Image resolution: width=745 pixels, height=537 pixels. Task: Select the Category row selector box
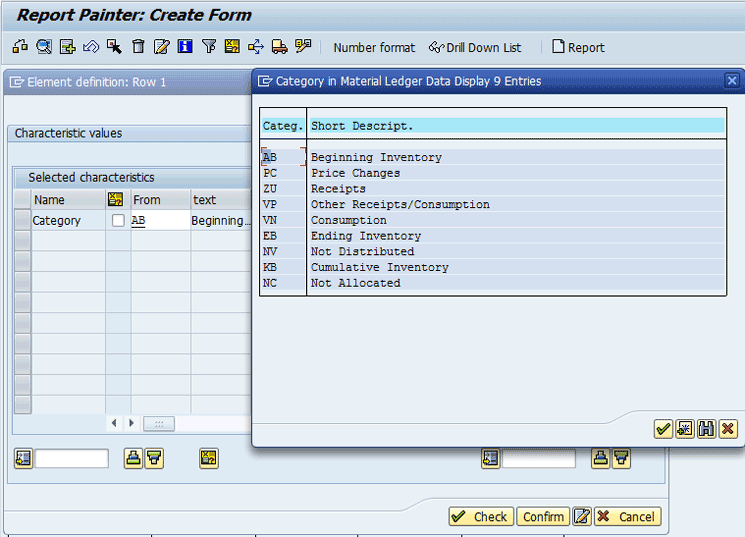click(x=22, y=221)
